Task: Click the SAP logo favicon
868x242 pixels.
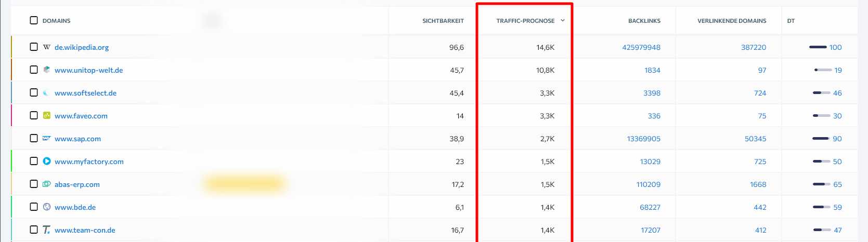Action: coord(47,138)
